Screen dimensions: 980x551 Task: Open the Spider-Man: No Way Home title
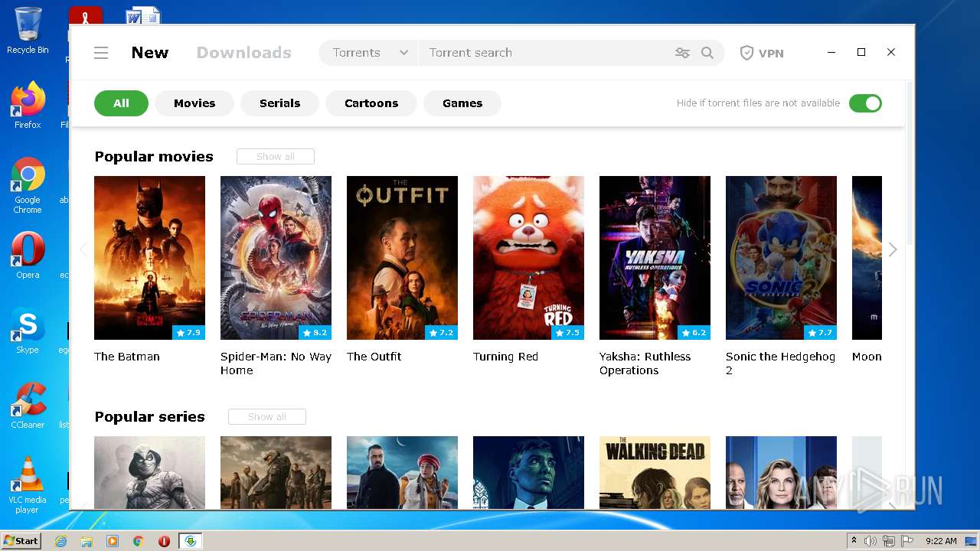click(x=276, y=364)
